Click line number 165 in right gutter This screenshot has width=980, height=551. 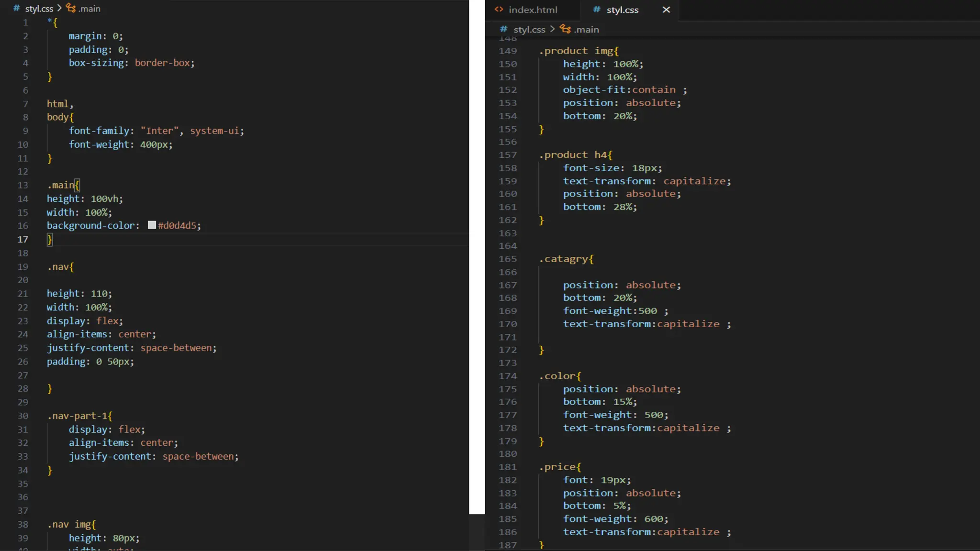tap(507, 259)
